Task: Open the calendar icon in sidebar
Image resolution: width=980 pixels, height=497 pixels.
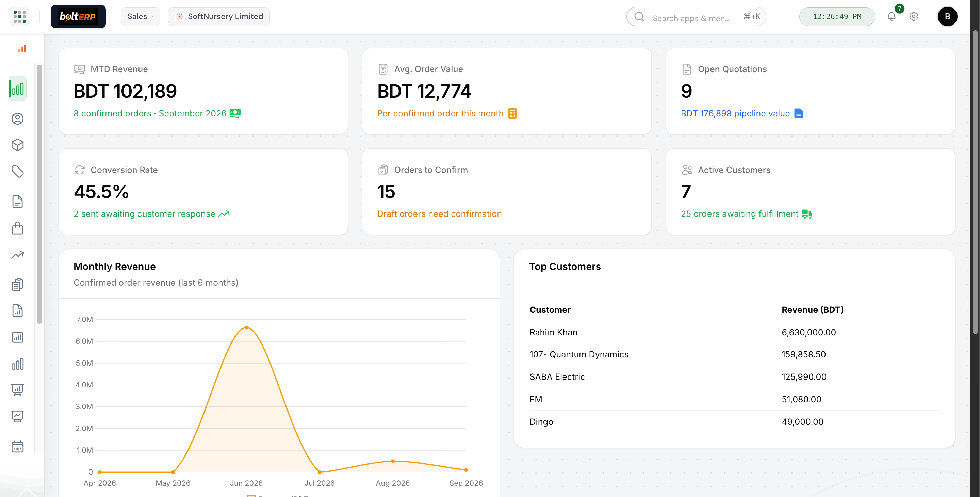Action: 17,446
